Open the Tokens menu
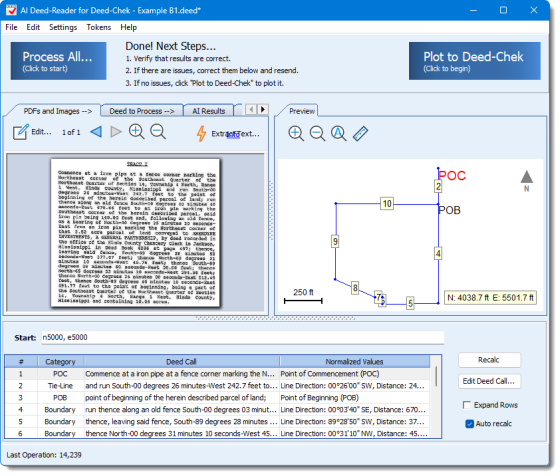 point(99,27)
